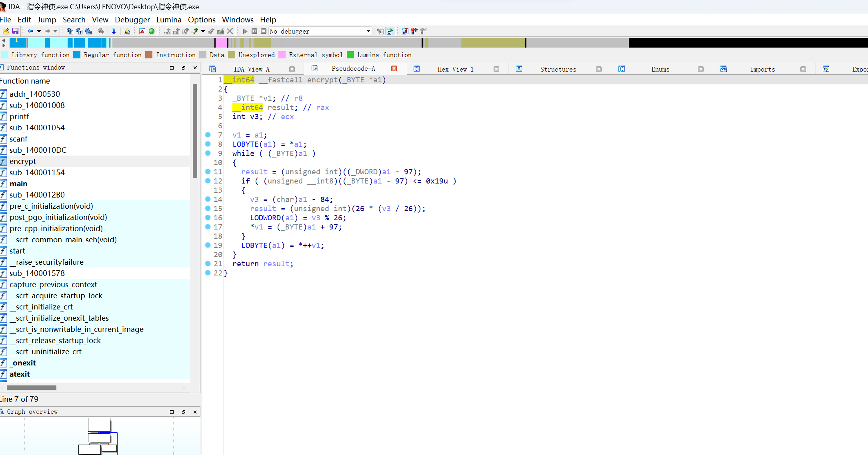Click the convert-to-code toolbar icon
868x455 pixels.
coord(167,31)
